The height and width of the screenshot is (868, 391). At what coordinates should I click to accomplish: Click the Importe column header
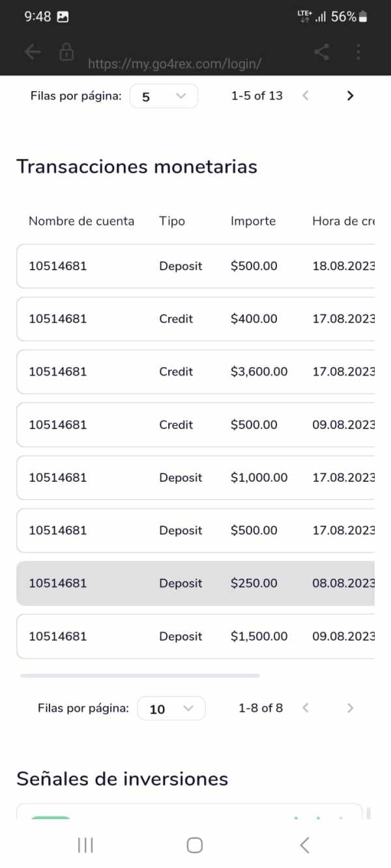tap(253, 221)
